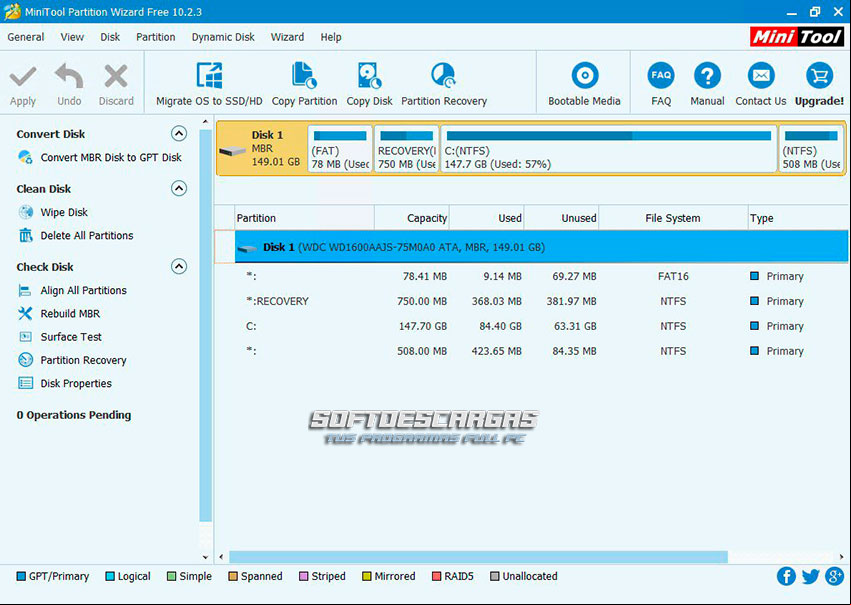Click the GPT/Primary legend color box
The image size is (851, 605).
pyautogui.click(x=21, y=576)
